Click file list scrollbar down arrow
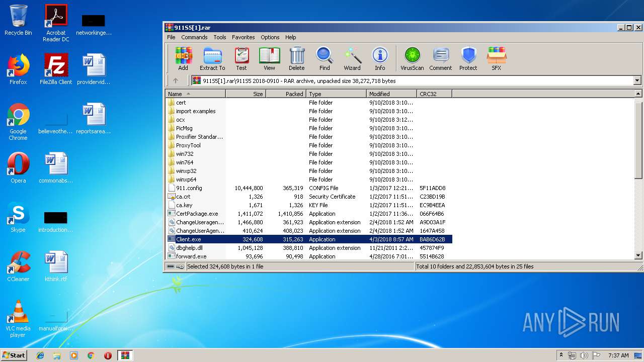Screen dimensions: 644x362 click(638, 256)
